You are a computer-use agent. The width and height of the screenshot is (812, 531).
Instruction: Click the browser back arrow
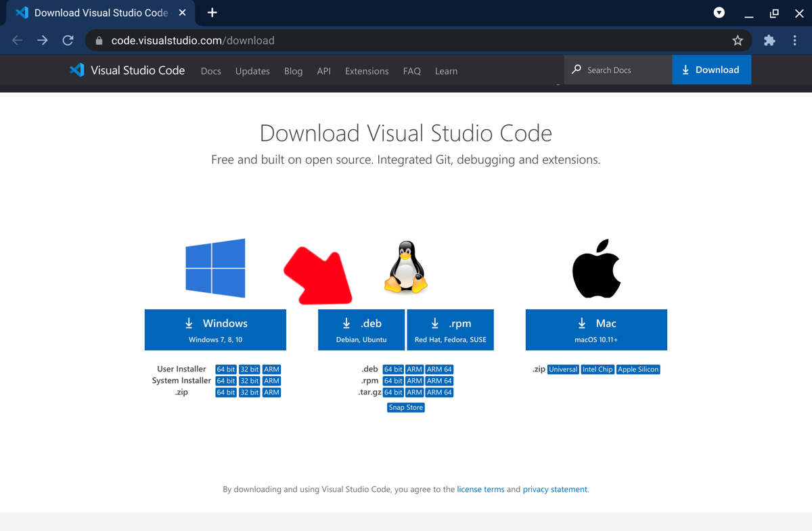[18, 41]
